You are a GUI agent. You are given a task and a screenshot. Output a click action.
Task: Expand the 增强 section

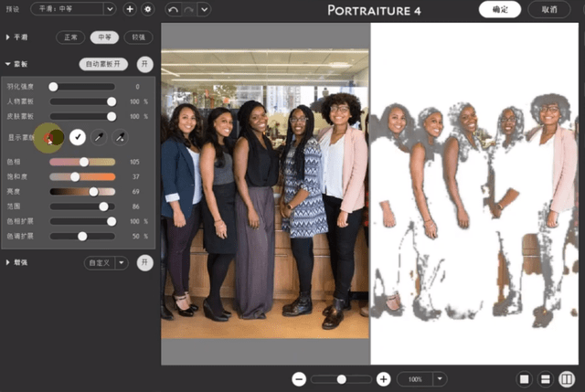pos(8,262)
